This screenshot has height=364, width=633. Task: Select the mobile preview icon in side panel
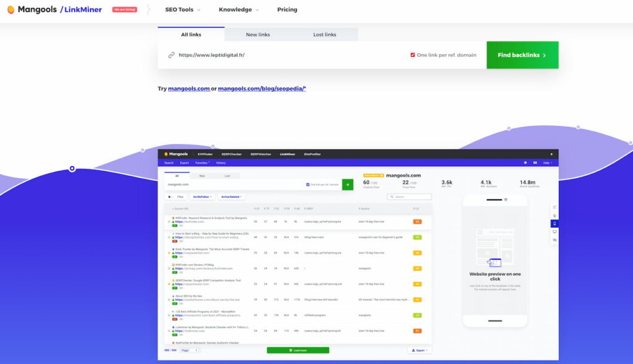(x=554, y=223)
